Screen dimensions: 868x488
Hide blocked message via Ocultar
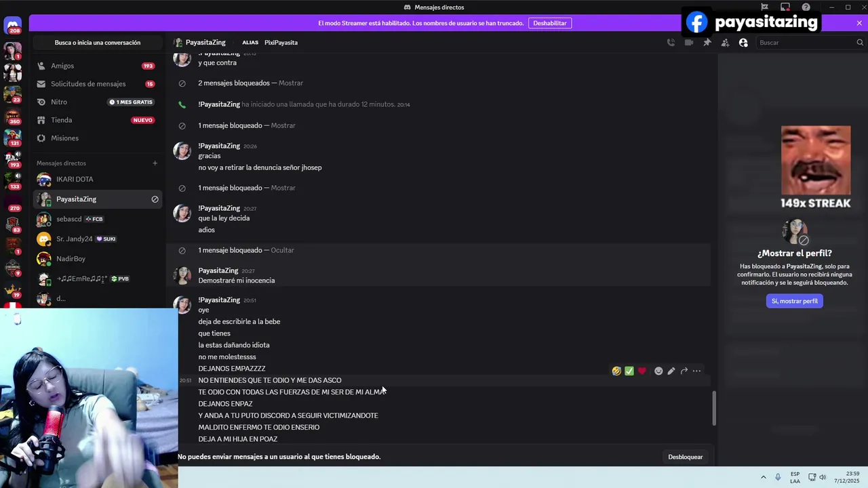(x=282, y=250)
